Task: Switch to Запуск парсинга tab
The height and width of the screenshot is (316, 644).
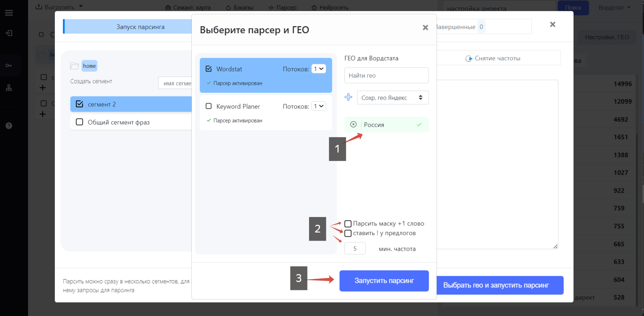Action: [x=128, y=27]
